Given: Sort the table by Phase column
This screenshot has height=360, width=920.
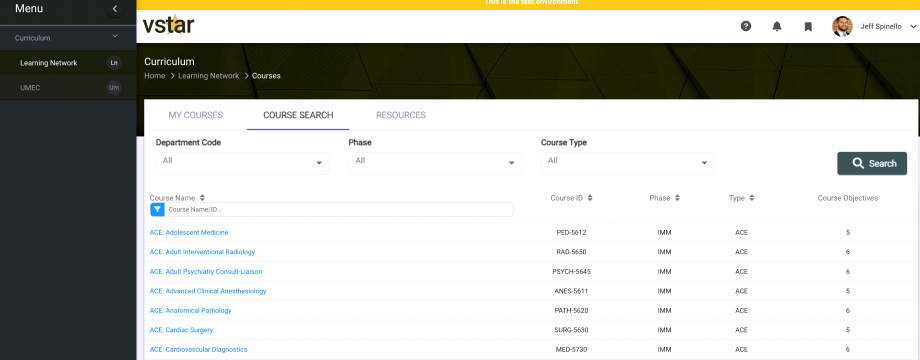Looking at the screenshot, I should pos(677,198).
